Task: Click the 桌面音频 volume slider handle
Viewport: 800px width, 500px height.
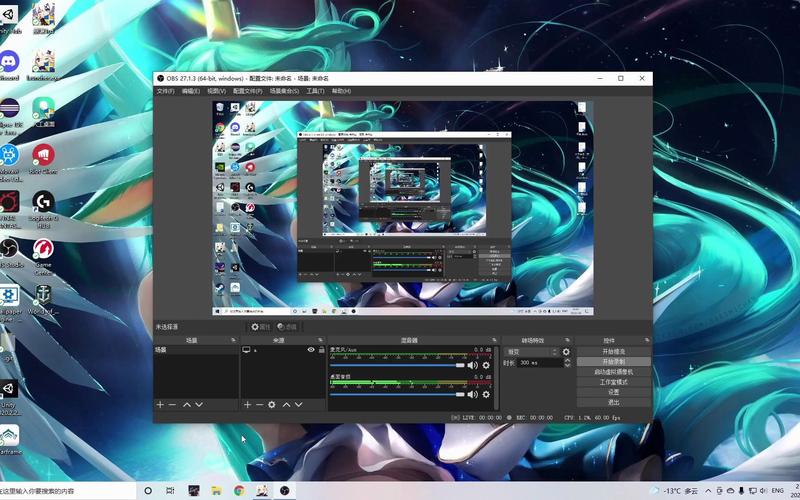Action: 460,394
